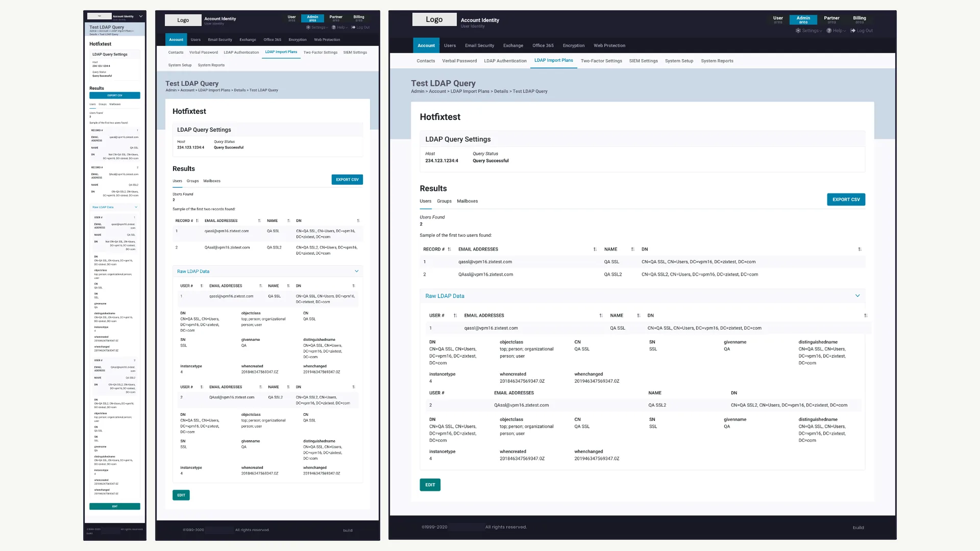Click the EDIT button in tablet layout

(181, 495)
